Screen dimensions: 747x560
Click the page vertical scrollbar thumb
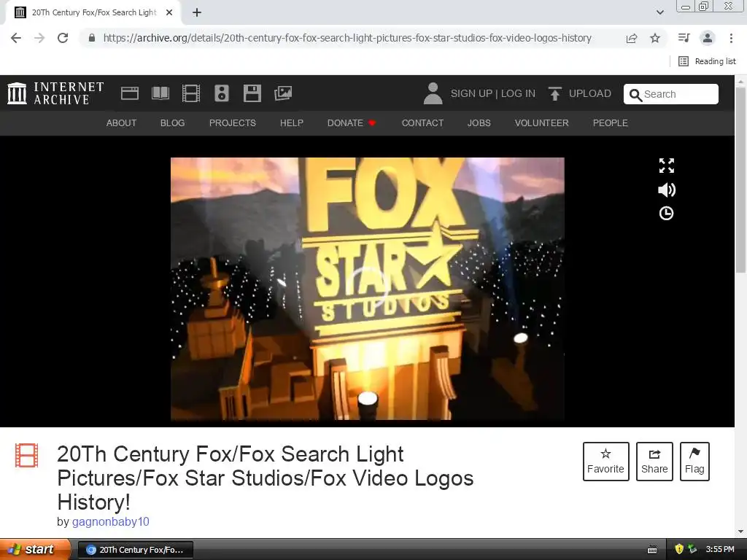pos(741,179)
